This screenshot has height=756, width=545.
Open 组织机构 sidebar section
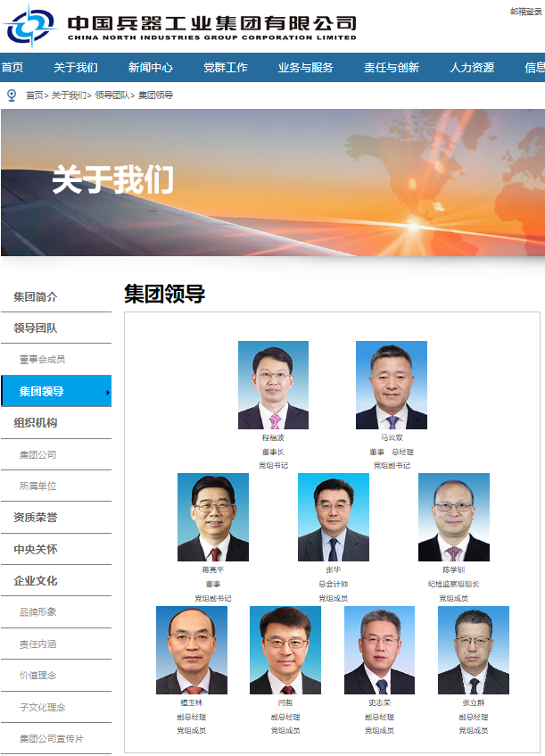point(36,423)
